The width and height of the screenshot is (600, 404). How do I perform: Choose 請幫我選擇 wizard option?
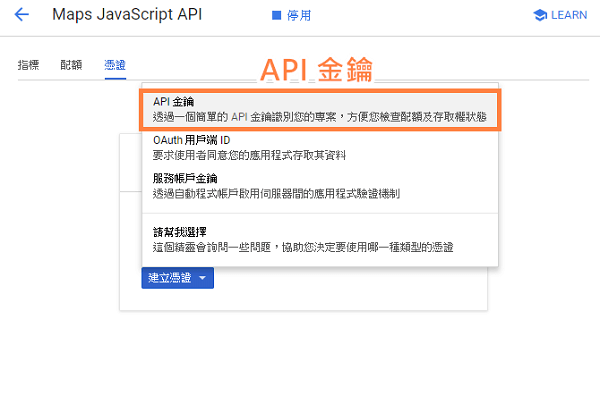coord(320,239)
